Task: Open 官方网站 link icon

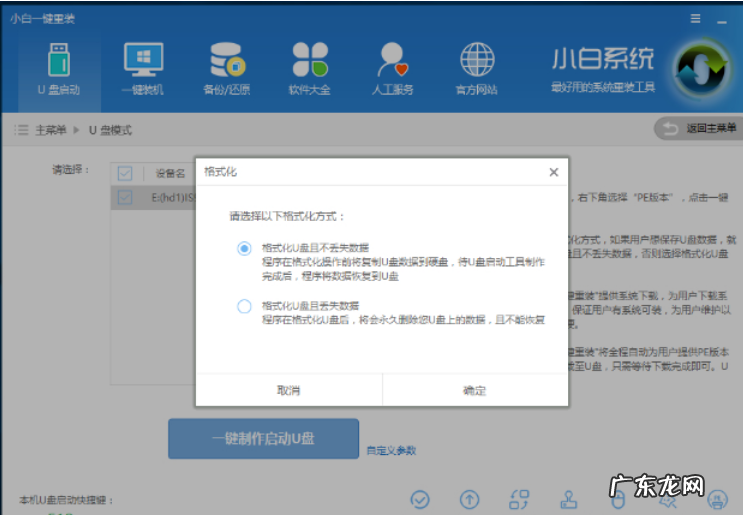Action: pos(477,70)
